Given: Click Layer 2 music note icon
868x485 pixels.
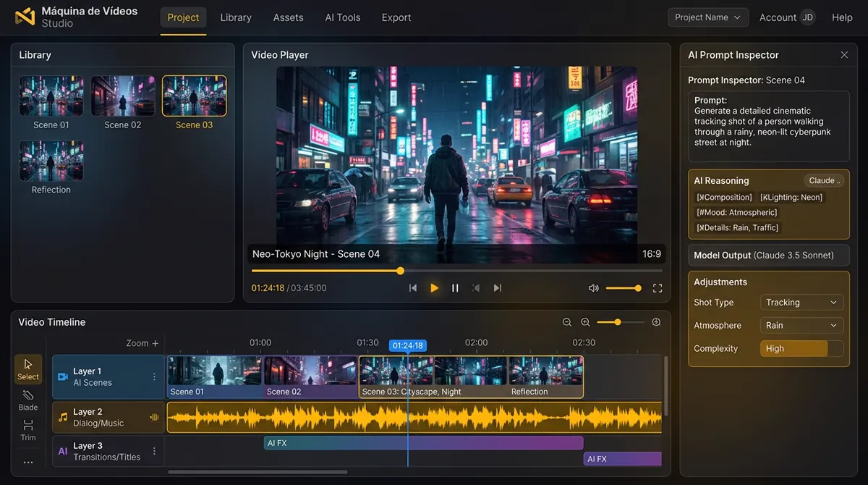Looking at the screenshot, I should click(x=63, y=417).
